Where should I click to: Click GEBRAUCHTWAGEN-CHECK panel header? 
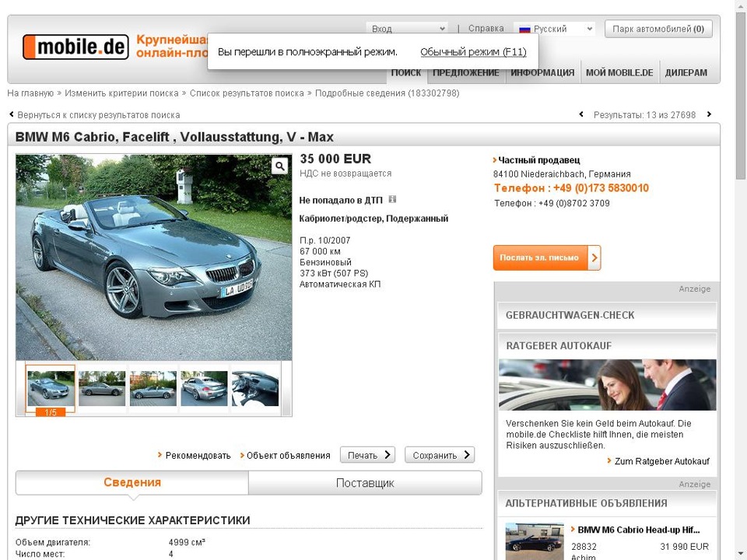point(608,315)
